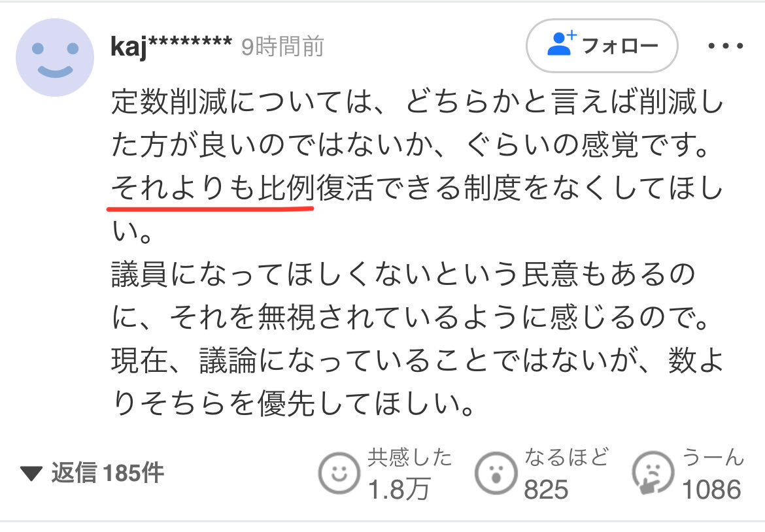Screen dimensions: 765x532
Task: Open the three-dot more options menu
Action: [726, 46]
